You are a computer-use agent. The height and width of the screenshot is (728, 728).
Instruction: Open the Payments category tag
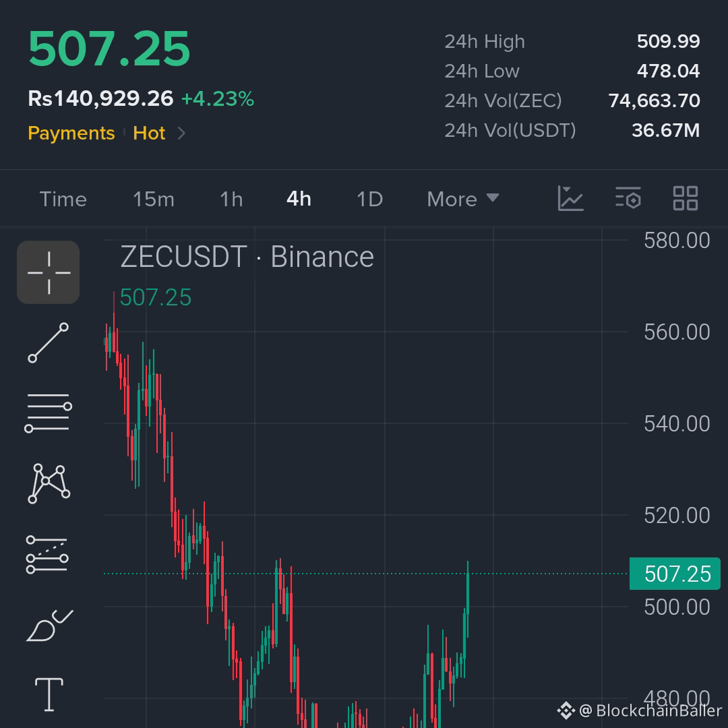click(71, 133)
